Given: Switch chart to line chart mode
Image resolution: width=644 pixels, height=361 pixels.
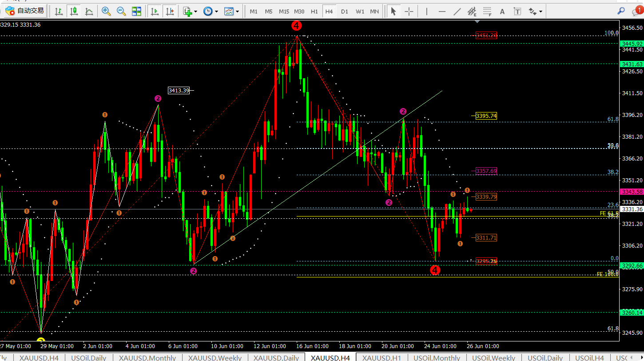Looking at the screenshot, I should pos(89,12).
